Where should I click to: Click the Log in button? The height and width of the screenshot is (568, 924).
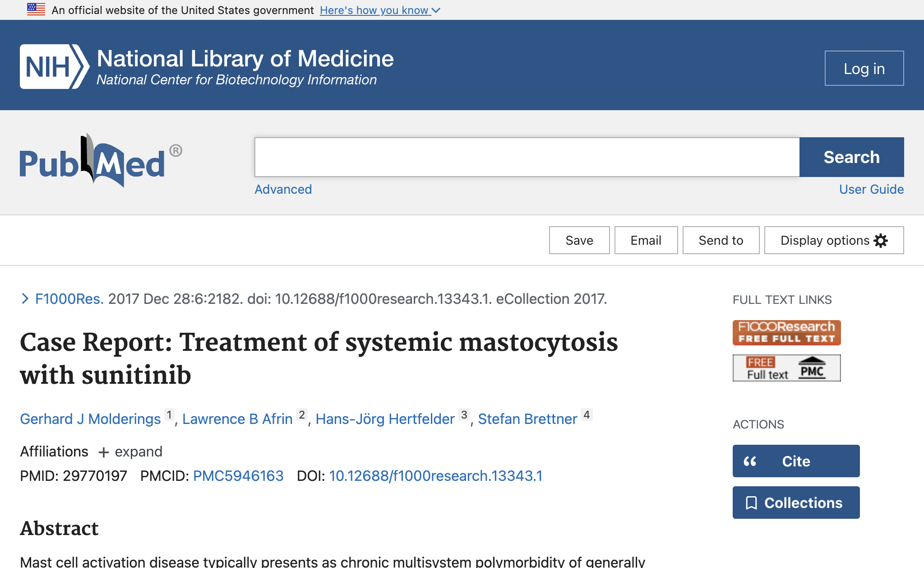point(864,68)
